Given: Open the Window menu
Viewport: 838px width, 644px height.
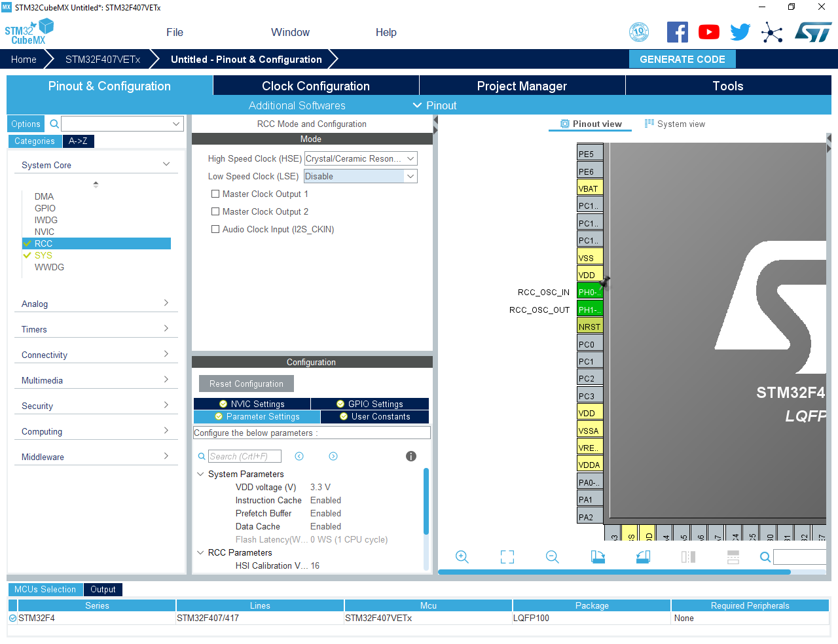Looking at the screenshot, I should (290, 32).
